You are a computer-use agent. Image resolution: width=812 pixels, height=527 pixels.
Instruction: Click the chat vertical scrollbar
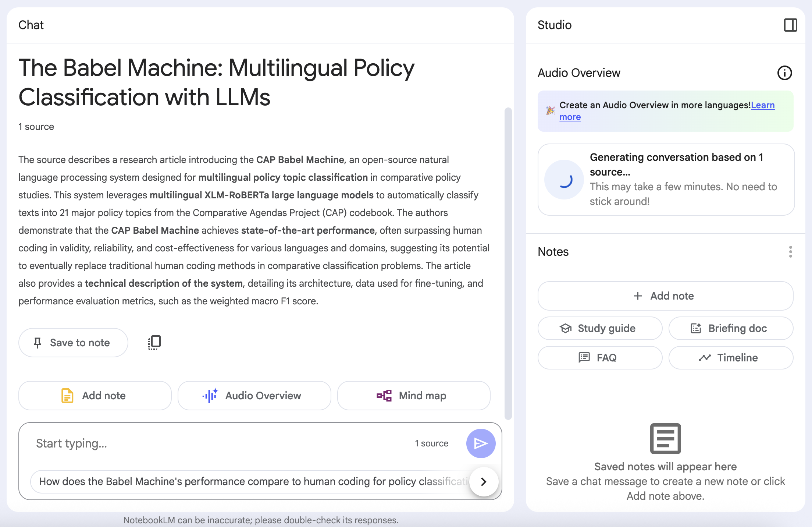click(x=508, y=263)
